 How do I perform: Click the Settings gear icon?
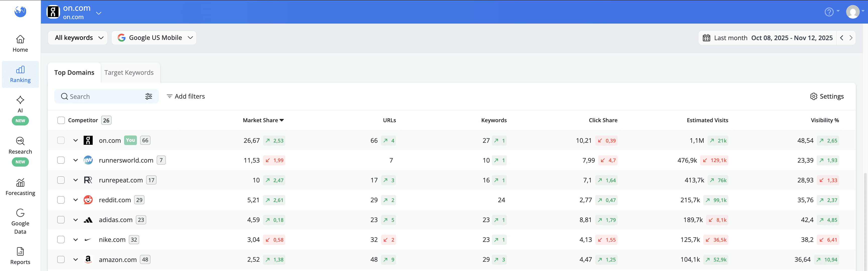(x=813, y=96)
